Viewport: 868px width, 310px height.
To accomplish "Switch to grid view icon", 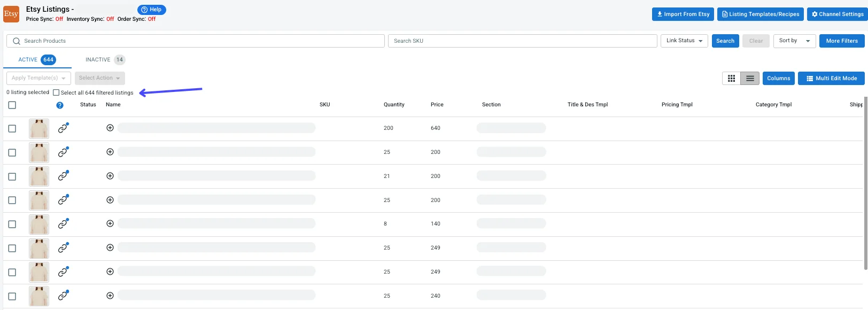I will point(731,79).
